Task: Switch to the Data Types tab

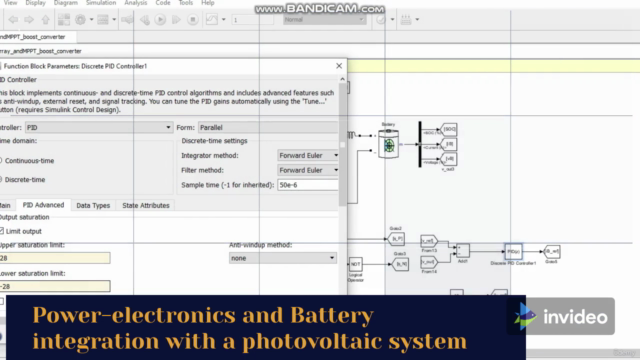Action: tap(93, 205)
